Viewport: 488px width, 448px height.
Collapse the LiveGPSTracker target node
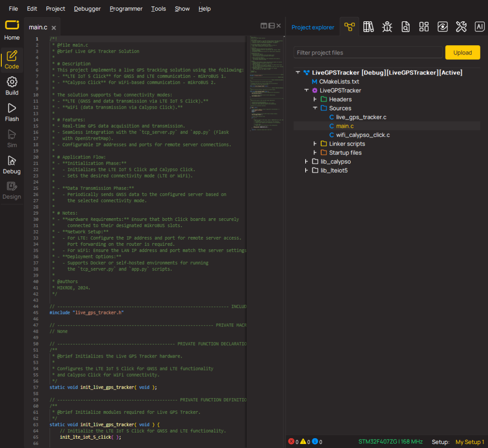point(307,90)
